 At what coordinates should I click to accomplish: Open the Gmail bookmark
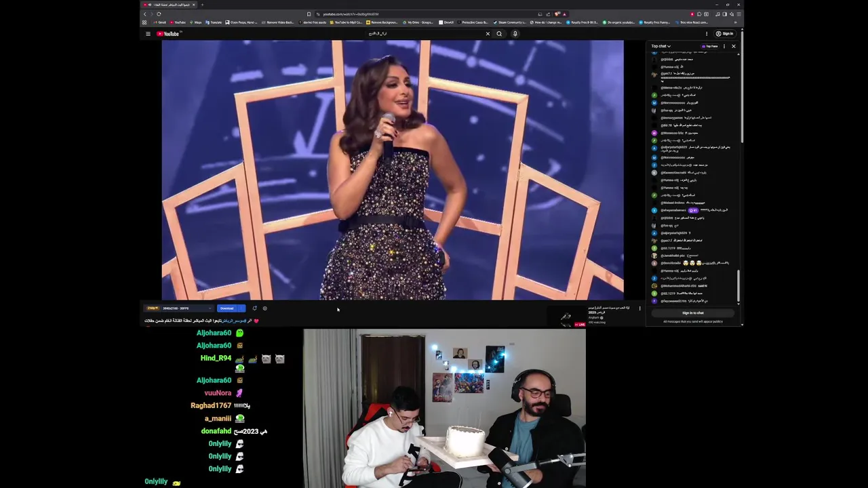160,22
